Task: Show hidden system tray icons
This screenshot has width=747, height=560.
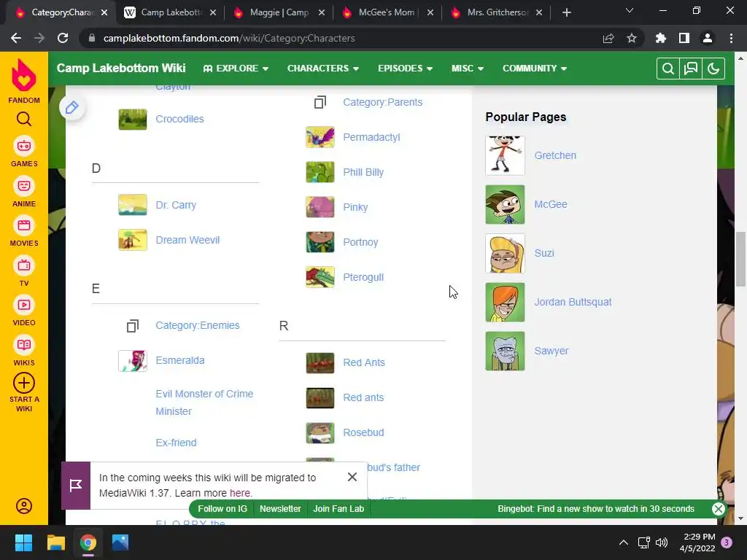Action: pos(623,542)
